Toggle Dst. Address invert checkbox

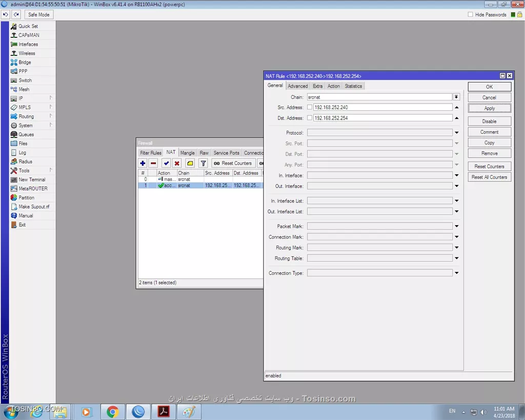310,118
